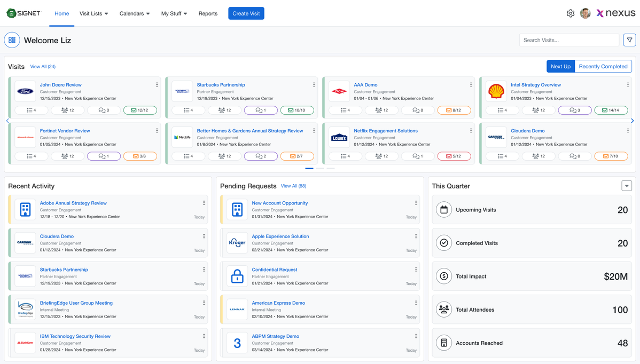The width and height of the screenshot is (640, 364).
Task: Open the Reports menu item
Action: pyautogui.click(x=208, y=13)
